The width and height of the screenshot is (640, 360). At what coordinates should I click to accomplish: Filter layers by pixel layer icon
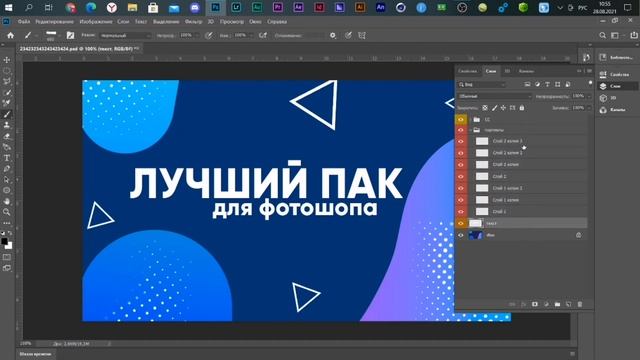pos(527,84)
